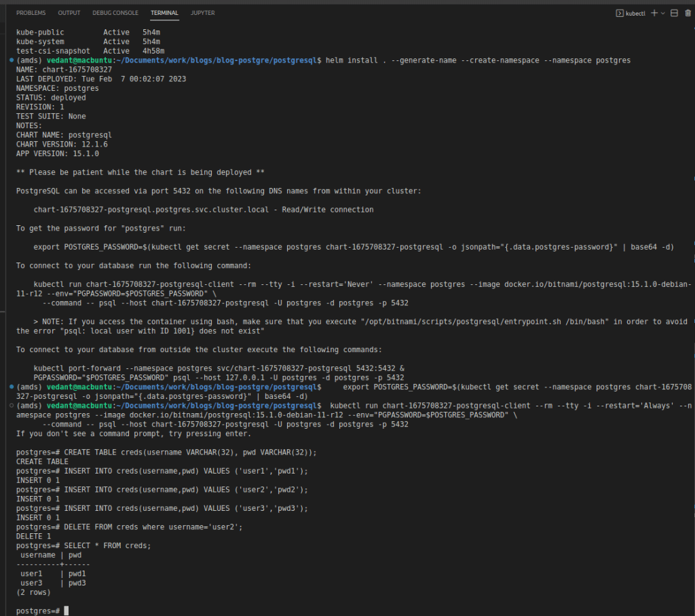Image resolution: width=695 pixels, height=616 pixels.
Task: Click the 'STATUS: deployed' line
Action: (51, 98)
